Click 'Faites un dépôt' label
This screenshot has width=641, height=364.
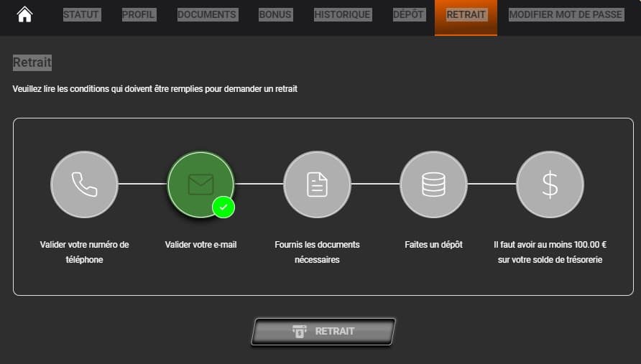coord(434,245)
